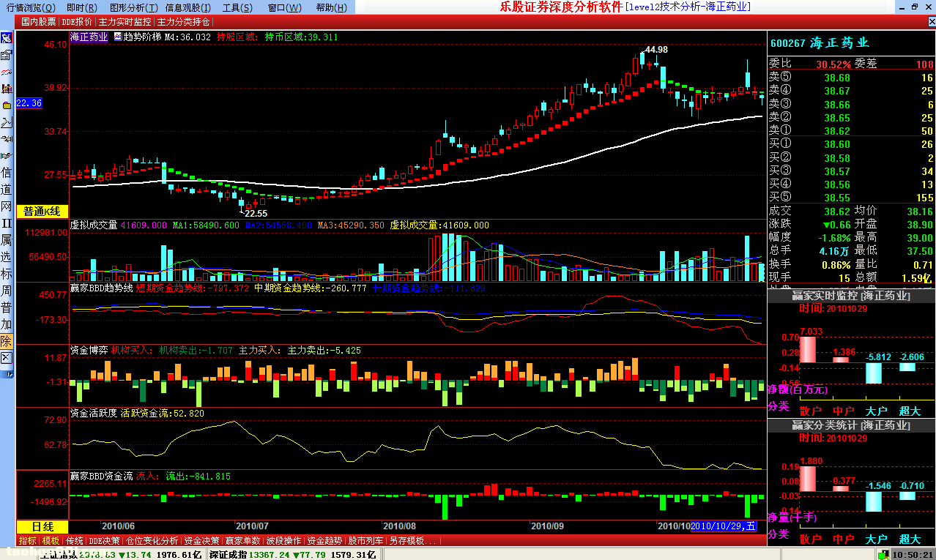Click the bar chart sidebar icon
Viewport: 936px width, 560px height.
[7, 89]
